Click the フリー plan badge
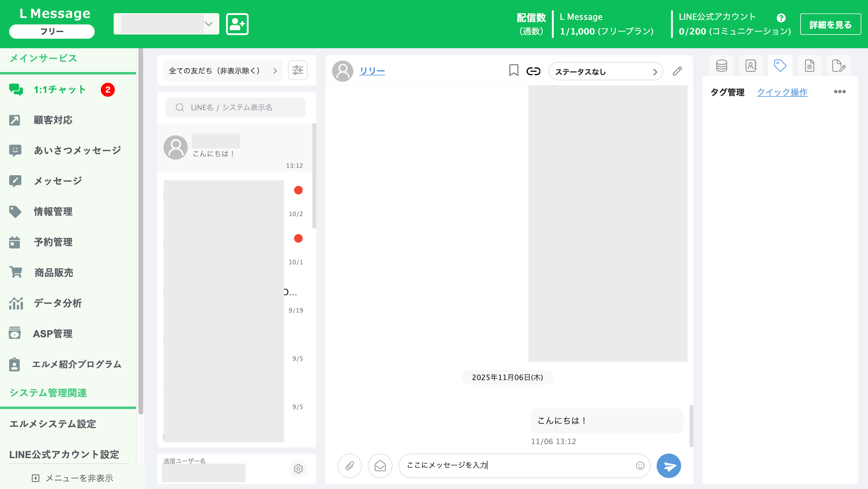868x489 pixels. click(x=52, y=32)
